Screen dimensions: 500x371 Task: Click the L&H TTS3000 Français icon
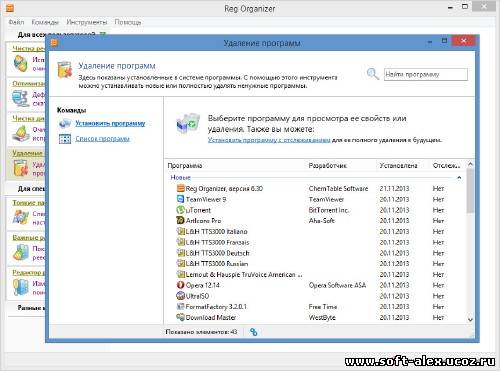coord(180,242)
